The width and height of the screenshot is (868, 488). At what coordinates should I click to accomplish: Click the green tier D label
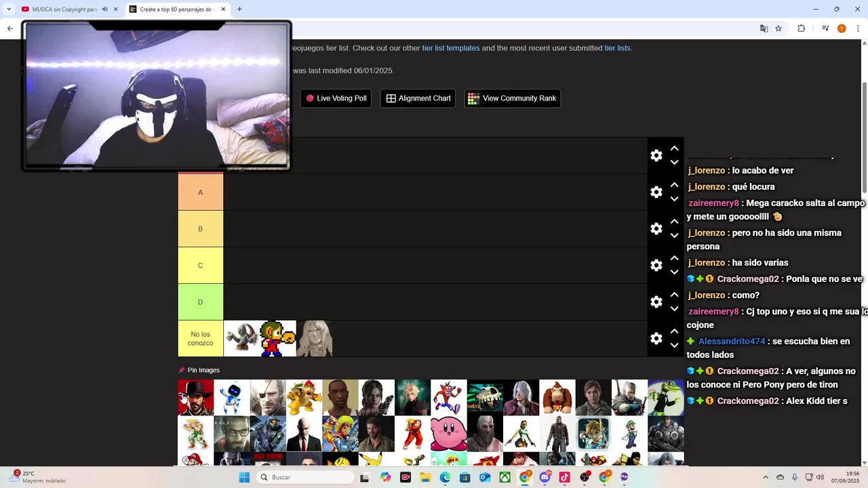(200, 302)
